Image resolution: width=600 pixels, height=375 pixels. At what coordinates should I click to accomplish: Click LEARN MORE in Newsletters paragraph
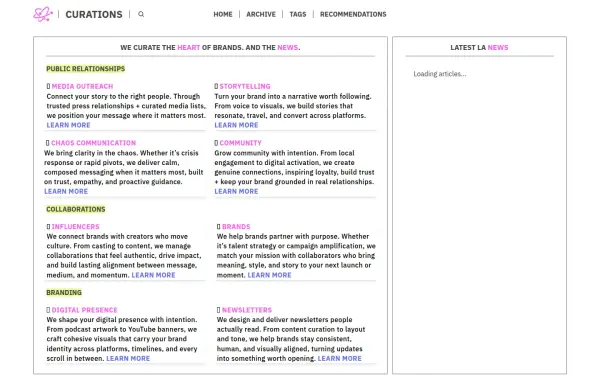[340, 359]
